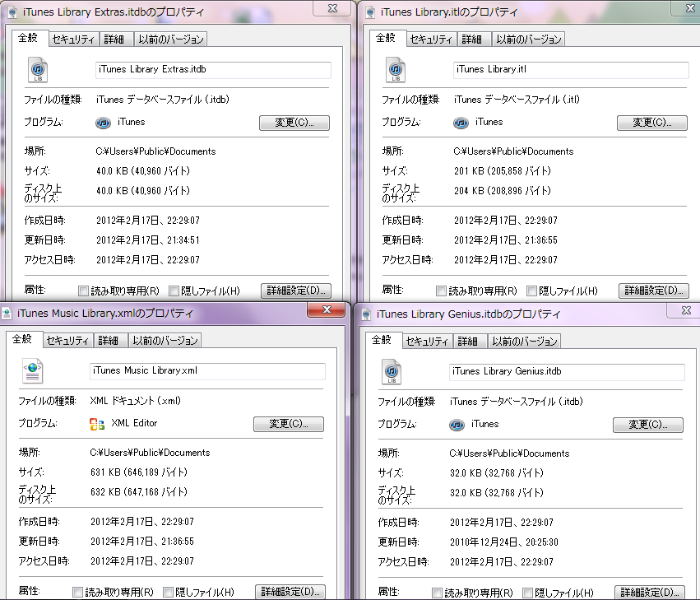
Task: Click location C:¥Users¥Public¥Documents in the Genius.itdb window
Action: 509,453
